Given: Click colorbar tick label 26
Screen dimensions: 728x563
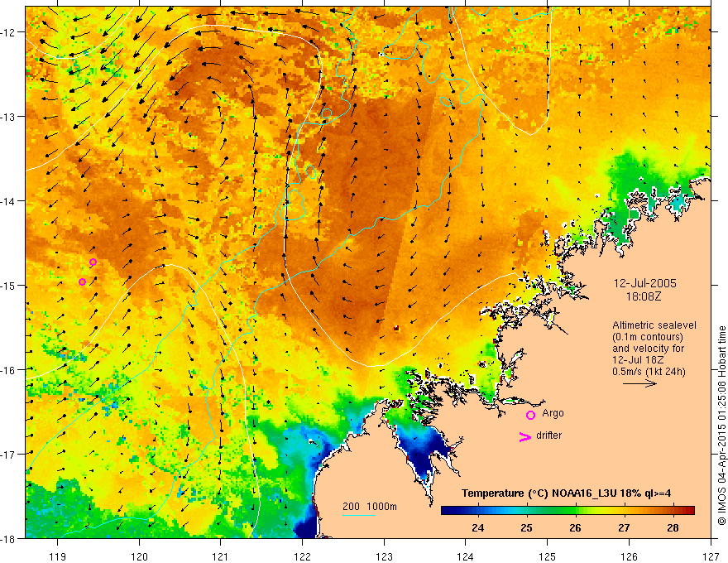Looking at the screenshot, I should (575, 527).
